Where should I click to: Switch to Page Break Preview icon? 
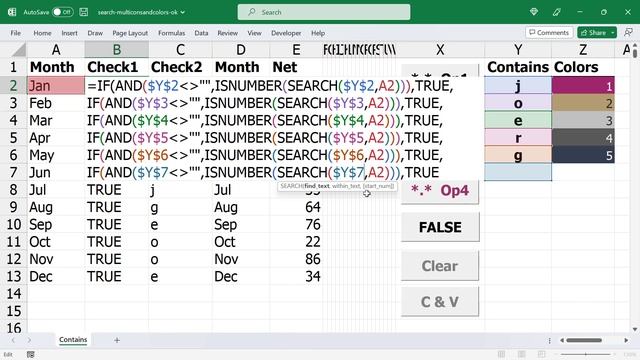541,354
